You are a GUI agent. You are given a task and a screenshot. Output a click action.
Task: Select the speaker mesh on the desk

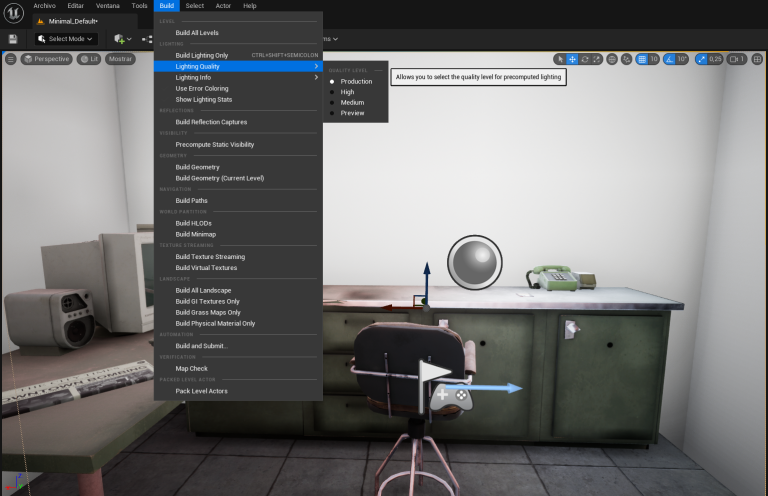50,319
